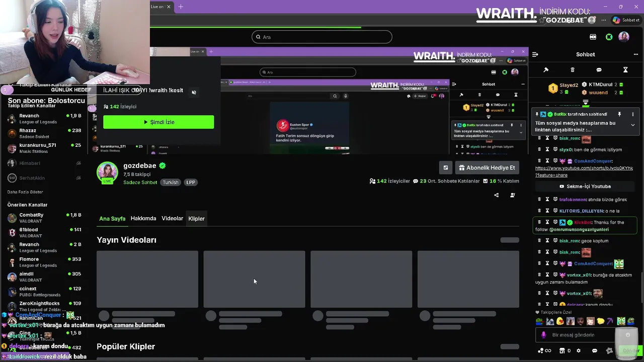Viewport: 644px width, 362px height.
Task: Open aimdli recommended channel
Action: (44, 277)
